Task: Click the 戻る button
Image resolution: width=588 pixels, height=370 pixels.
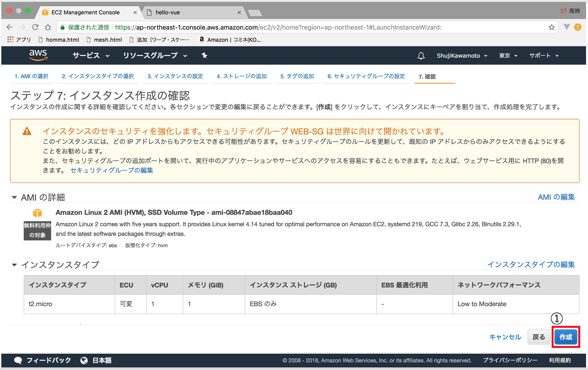Action: pos(539,337)
